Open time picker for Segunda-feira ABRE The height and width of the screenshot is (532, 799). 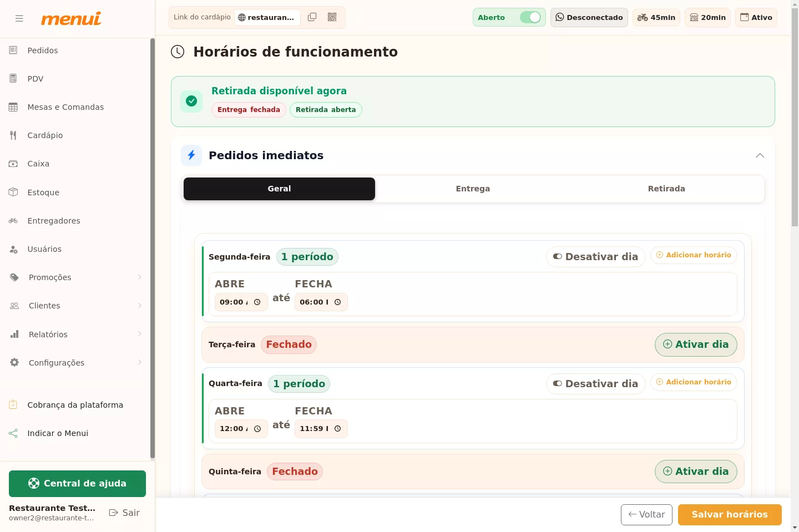[x=257, y=302]
